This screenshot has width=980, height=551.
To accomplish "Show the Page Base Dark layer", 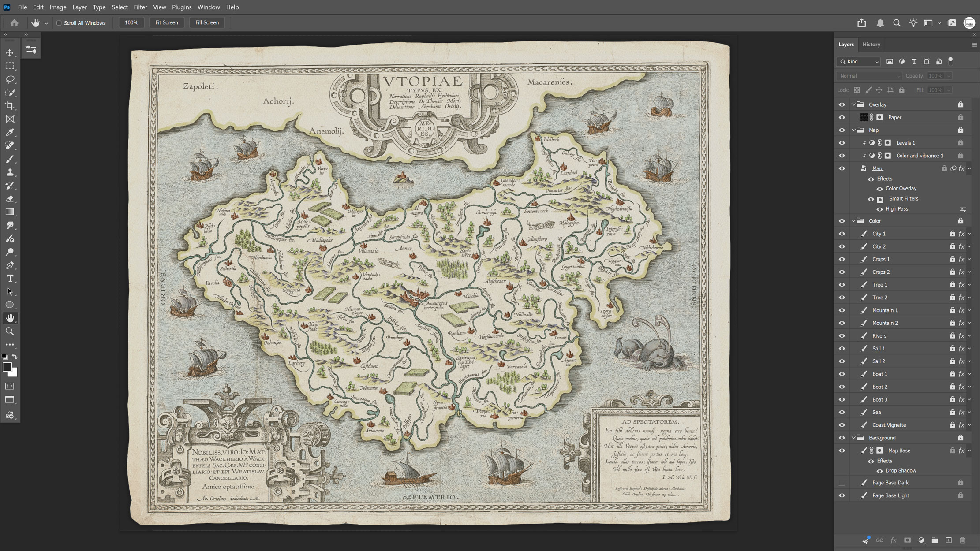I will (842, 483).
